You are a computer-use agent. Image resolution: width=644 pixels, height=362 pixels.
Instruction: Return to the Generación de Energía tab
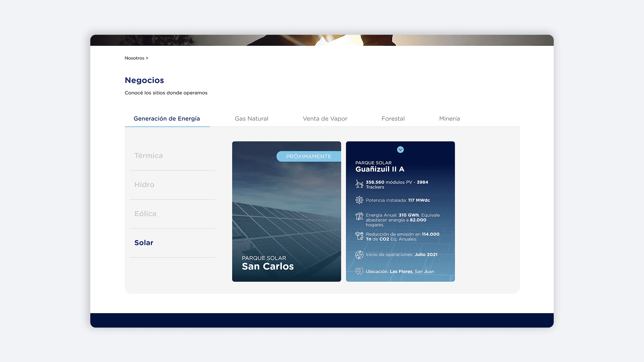pyautogui.click(x=167, y=118)
